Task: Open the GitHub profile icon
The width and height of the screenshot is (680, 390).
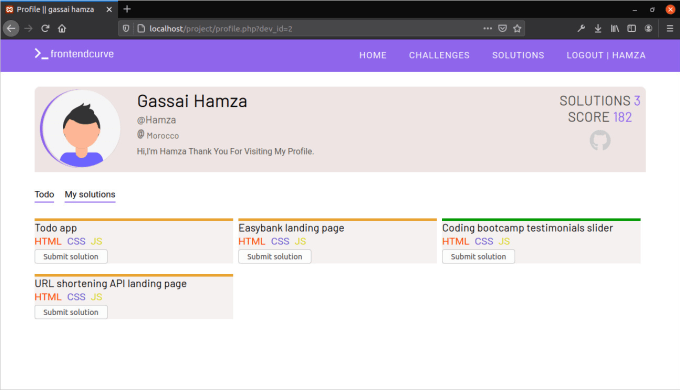Action: (600, 141)
